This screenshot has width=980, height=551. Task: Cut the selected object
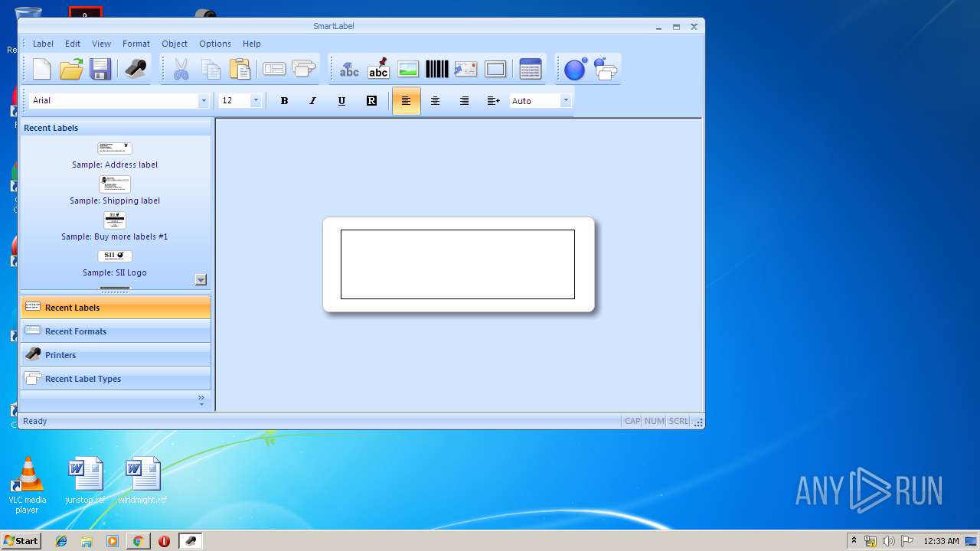coord(181,70)
